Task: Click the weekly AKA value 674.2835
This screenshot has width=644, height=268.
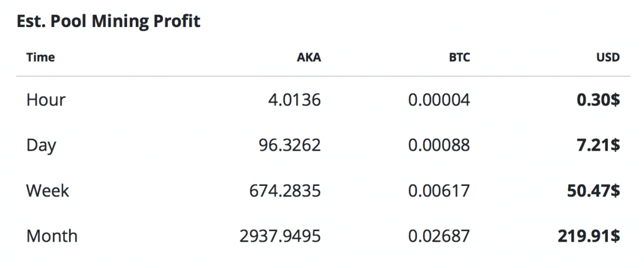Action: 285,191
